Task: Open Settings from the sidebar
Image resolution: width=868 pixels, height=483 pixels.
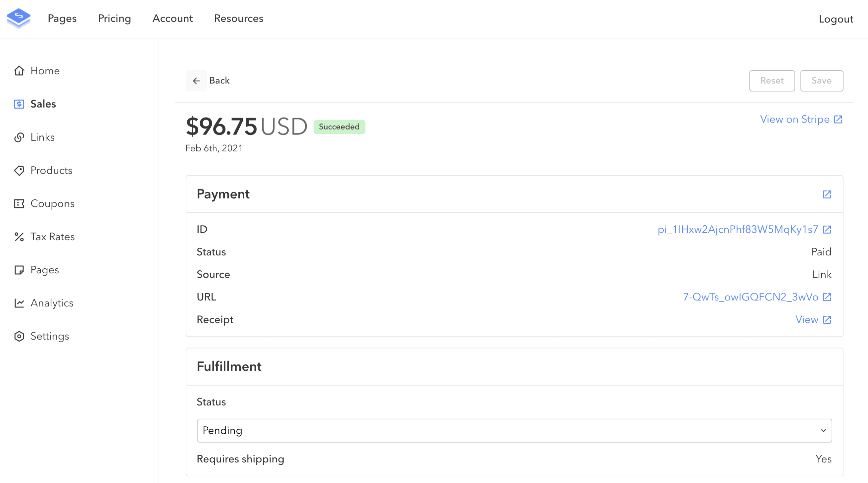Action: (50, 336)
